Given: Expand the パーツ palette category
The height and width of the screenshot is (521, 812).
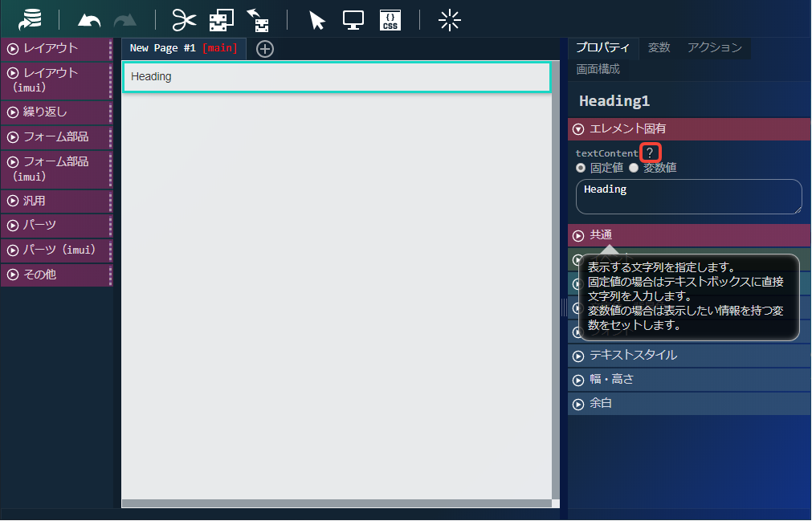Looking at the screenshot, I should click(56, 226).
